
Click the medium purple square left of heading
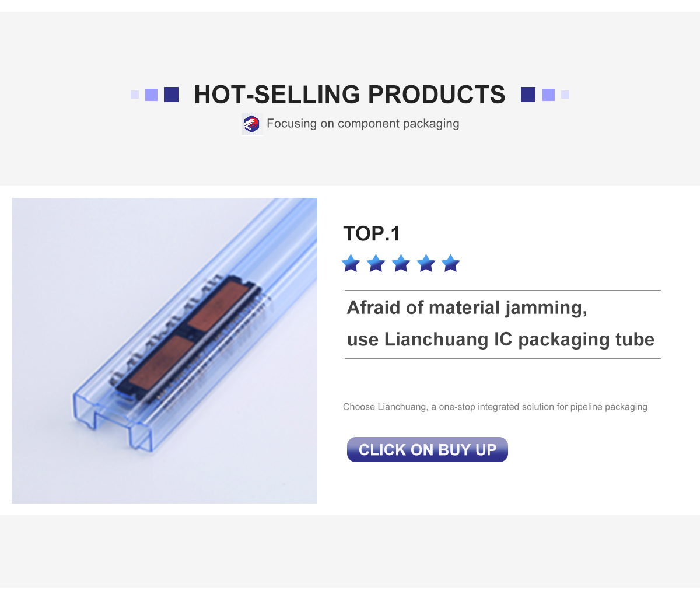coord(151,95)
